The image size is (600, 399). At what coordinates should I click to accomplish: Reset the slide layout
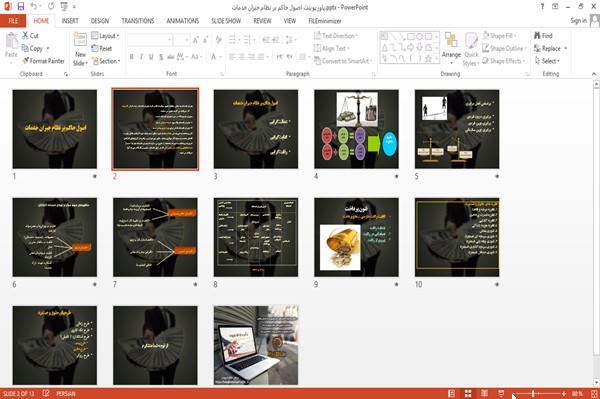click(x=102, y=48)
